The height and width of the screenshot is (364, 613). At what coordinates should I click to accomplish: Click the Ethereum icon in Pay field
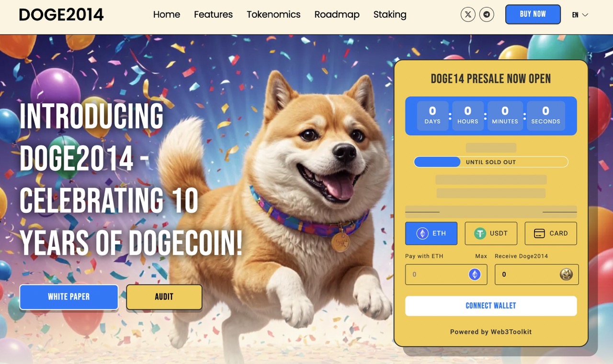click(x=475, y=275)
